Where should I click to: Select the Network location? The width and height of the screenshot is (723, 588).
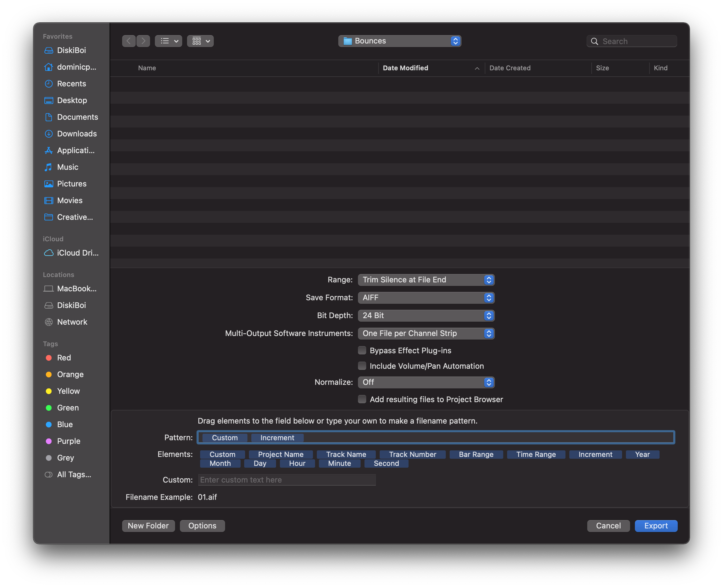click(x=72, y=322)
